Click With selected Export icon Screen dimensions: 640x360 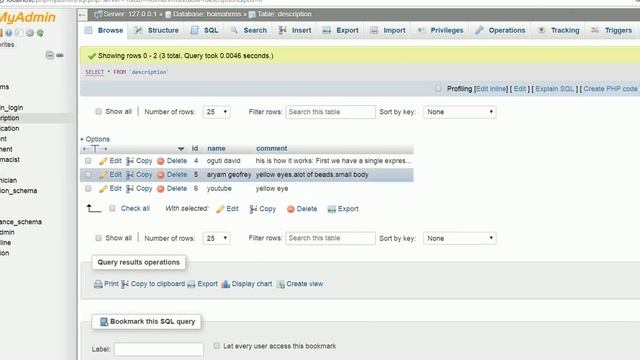click(331, 209)
